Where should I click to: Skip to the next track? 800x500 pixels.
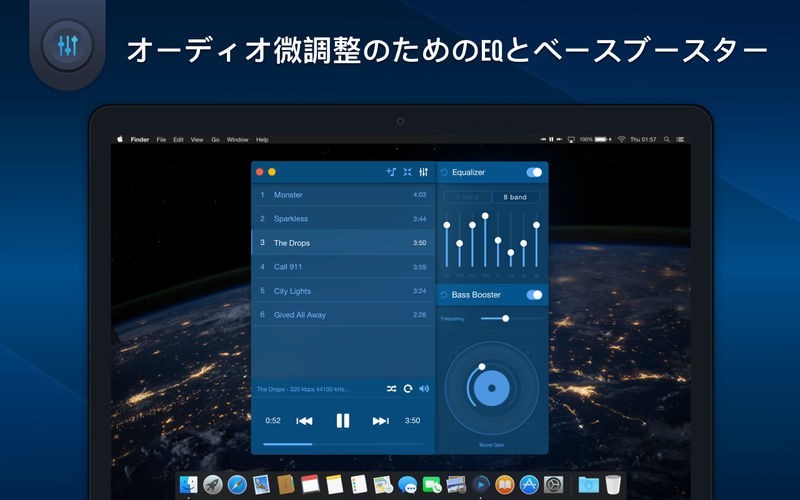click(380, 421)
